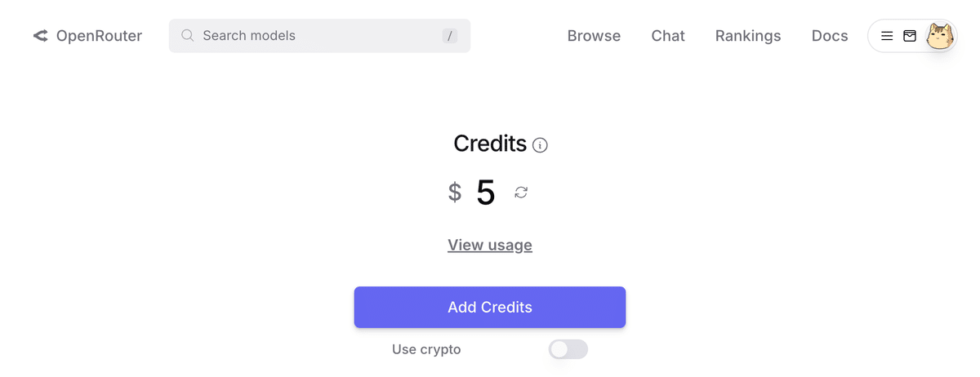This screenshot has width=980, height=377.
Task: Show Credits info via the info icon
Action: click(540, 145)
